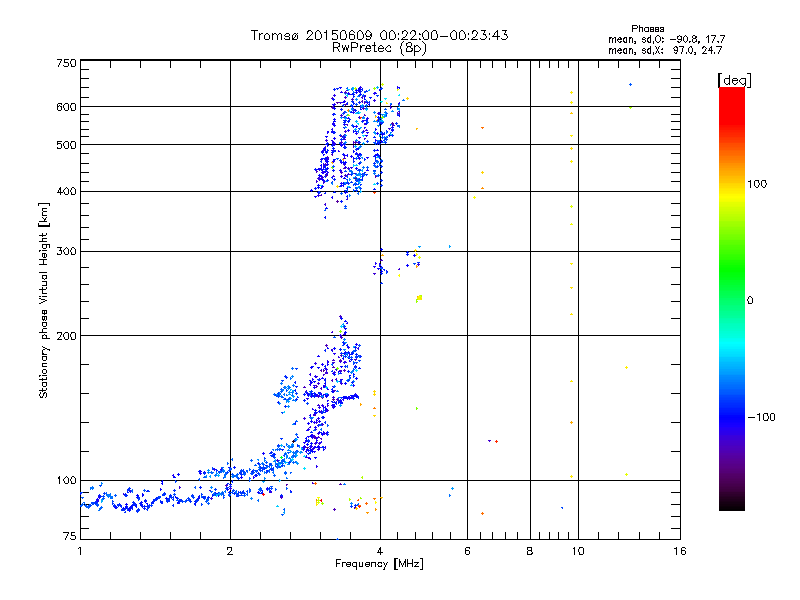Click the x-axis tick label '8'
The image size is (800, 600).
[530, 551]
